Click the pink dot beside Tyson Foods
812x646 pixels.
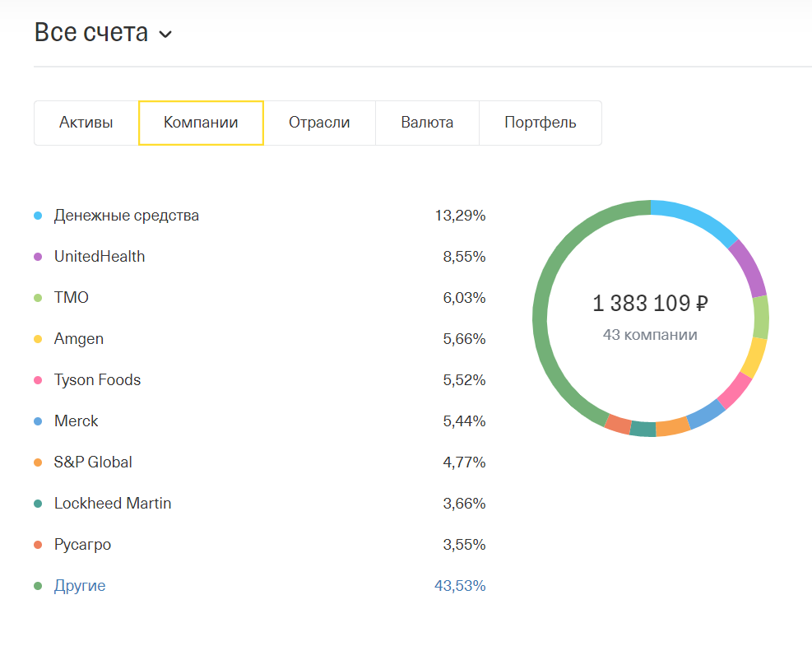38,380
